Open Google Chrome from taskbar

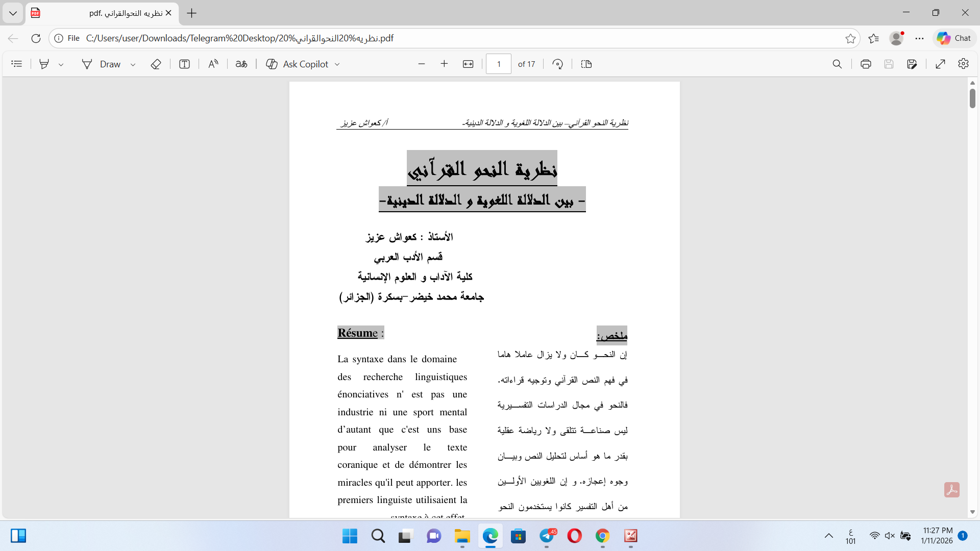pos(603,536)
